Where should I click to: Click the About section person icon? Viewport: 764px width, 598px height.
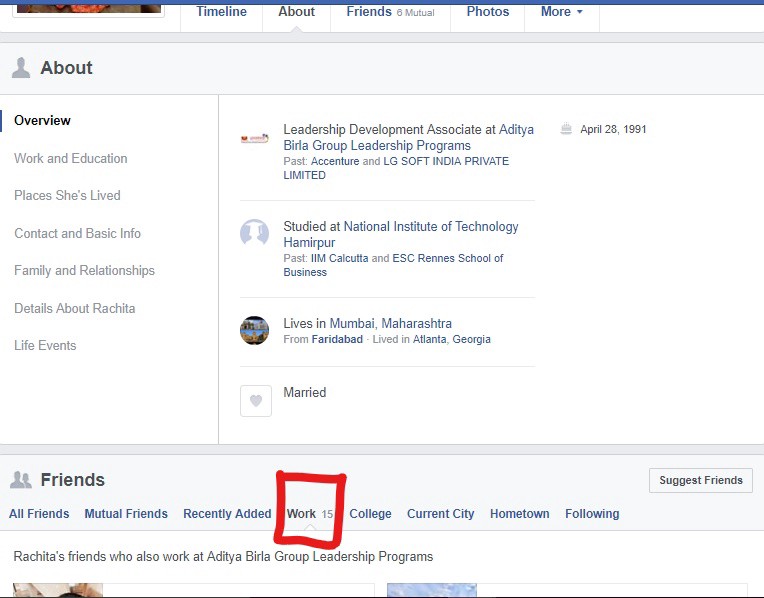21,68
